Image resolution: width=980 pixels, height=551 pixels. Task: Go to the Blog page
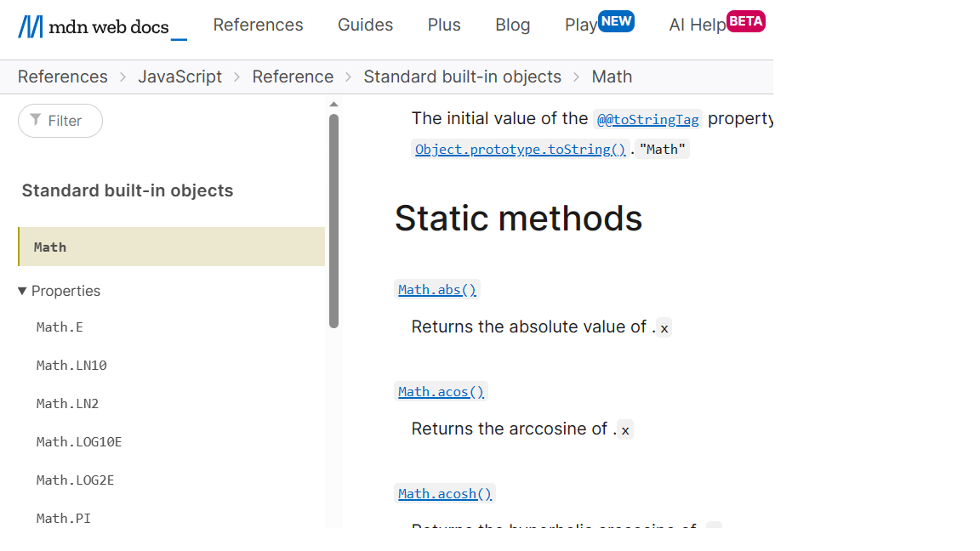pyautogui.click(x=512, y=25)
